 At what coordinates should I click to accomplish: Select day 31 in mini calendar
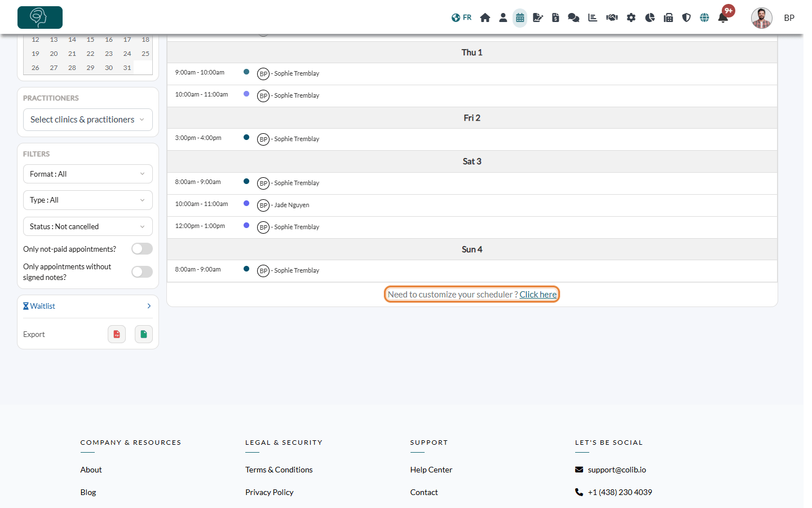[x=127, y=68]
